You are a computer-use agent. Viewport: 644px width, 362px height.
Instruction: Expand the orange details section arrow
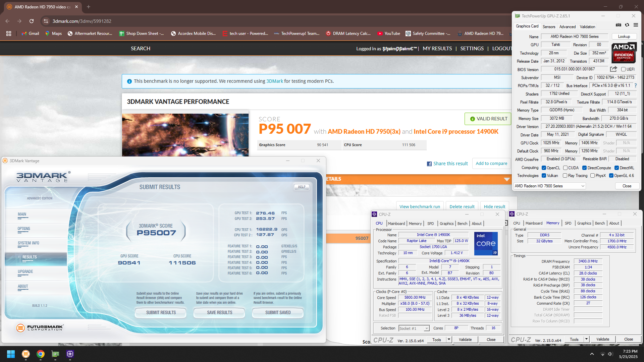(x=507, y=179)
